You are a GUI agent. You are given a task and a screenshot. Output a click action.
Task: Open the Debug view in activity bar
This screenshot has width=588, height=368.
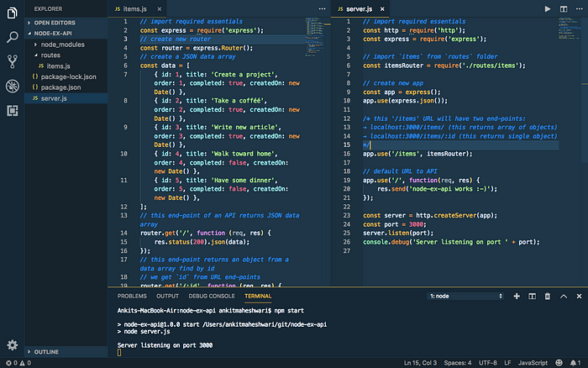(x=12, y=86)
